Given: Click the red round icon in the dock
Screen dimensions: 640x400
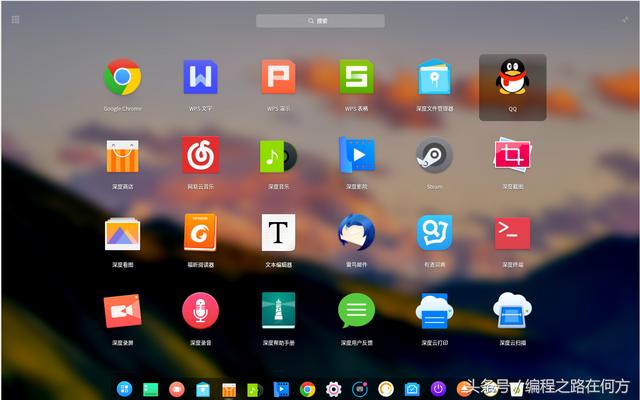Looking at the screenshot, I should pos(177,389).
